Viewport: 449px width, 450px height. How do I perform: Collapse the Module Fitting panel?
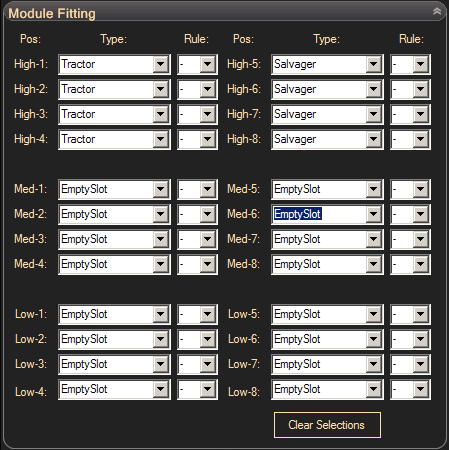click(x=437, y=11)
